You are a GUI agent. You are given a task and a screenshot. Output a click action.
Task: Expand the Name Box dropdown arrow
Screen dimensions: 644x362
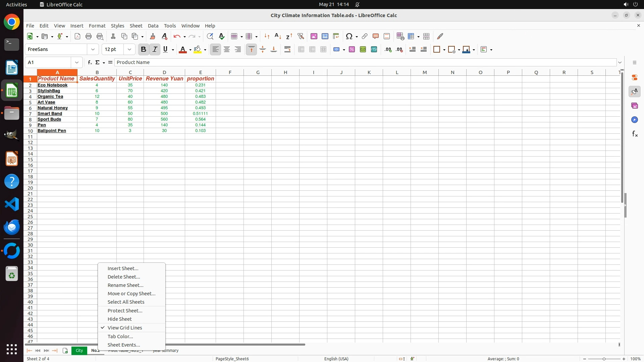pyautogui.click(x=77, y=62)
